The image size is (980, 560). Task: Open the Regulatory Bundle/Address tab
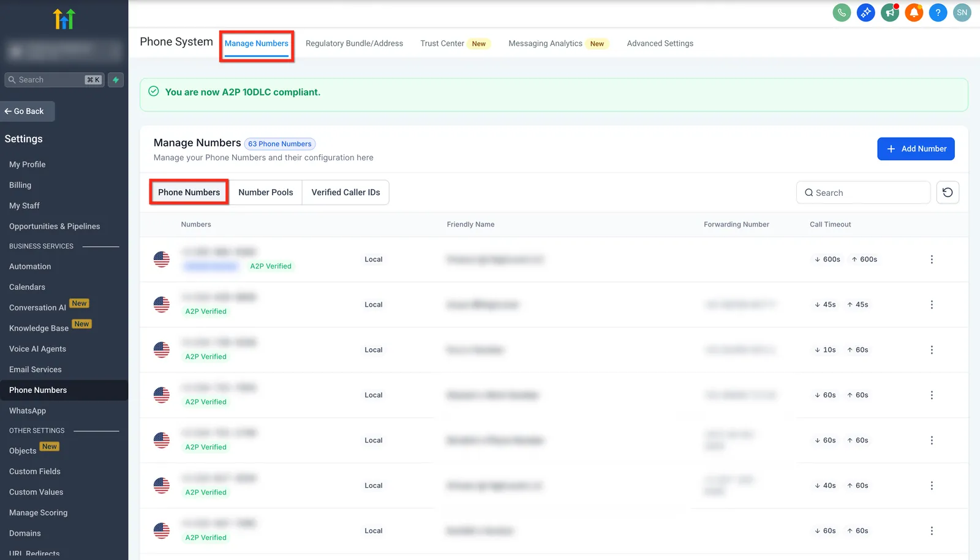tap(355, 43)
